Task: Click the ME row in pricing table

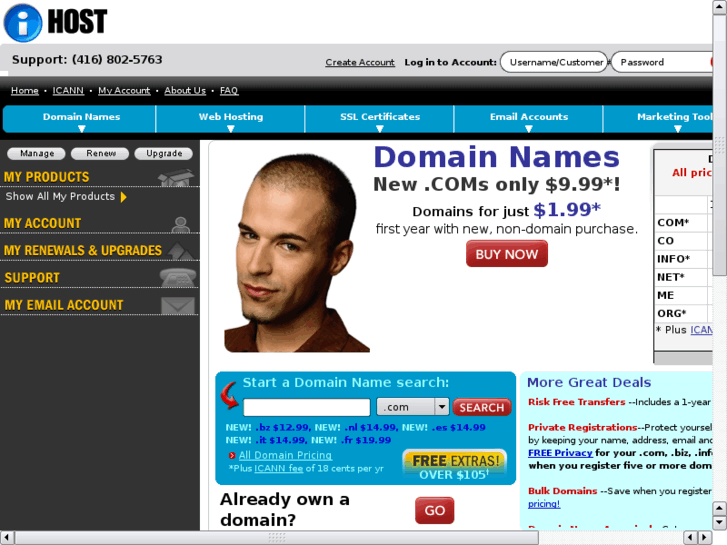Action: [683, 295]
